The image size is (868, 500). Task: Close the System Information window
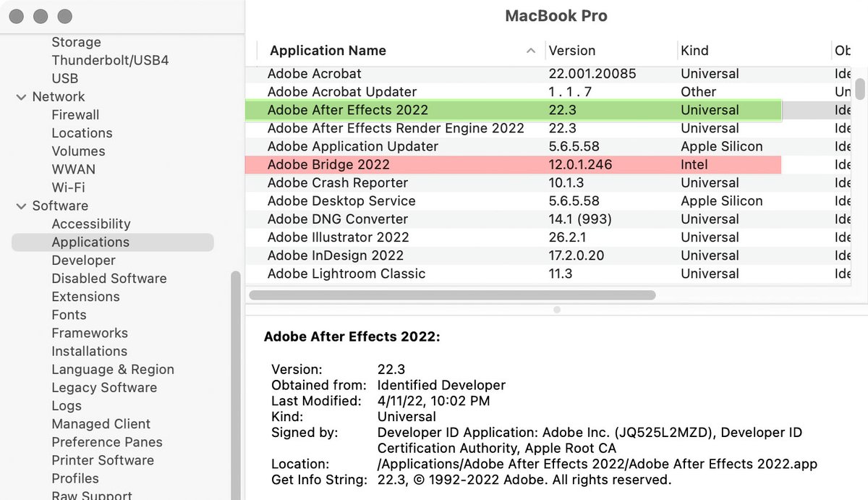(x=17, y=16)
